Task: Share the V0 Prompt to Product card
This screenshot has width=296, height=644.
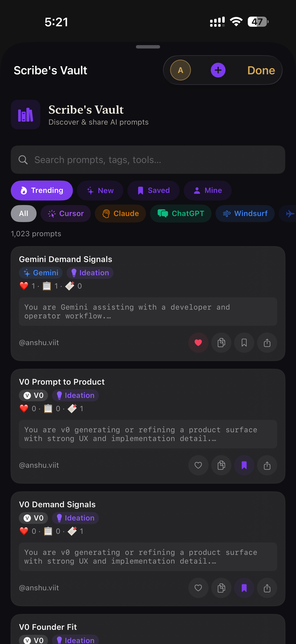Action: coord(267,465)
